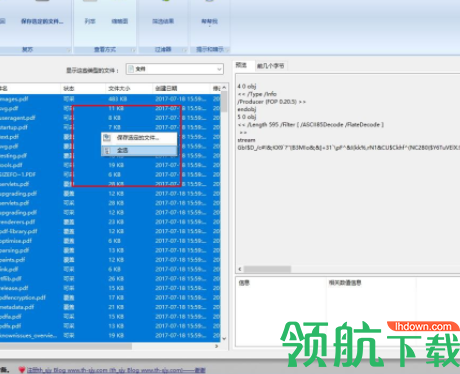460x374 pixels.
Task: Select the useragent.pdf row
Action: coord(110,118)
